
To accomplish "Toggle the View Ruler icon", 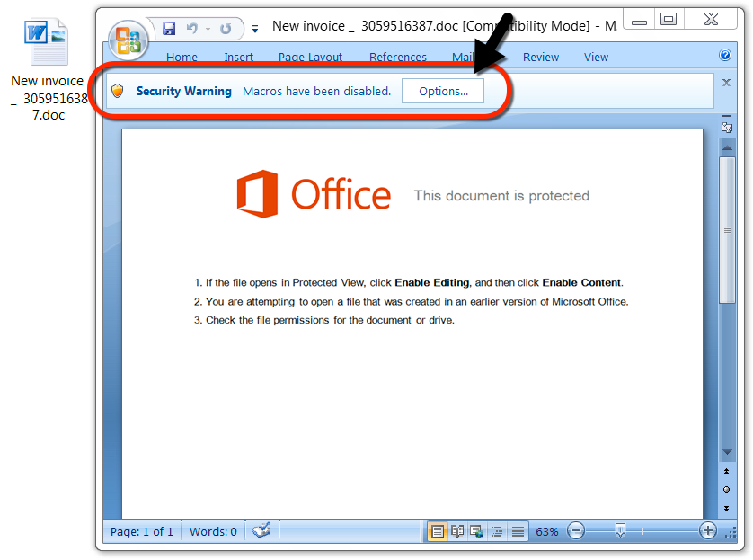I will coord(727,128).
